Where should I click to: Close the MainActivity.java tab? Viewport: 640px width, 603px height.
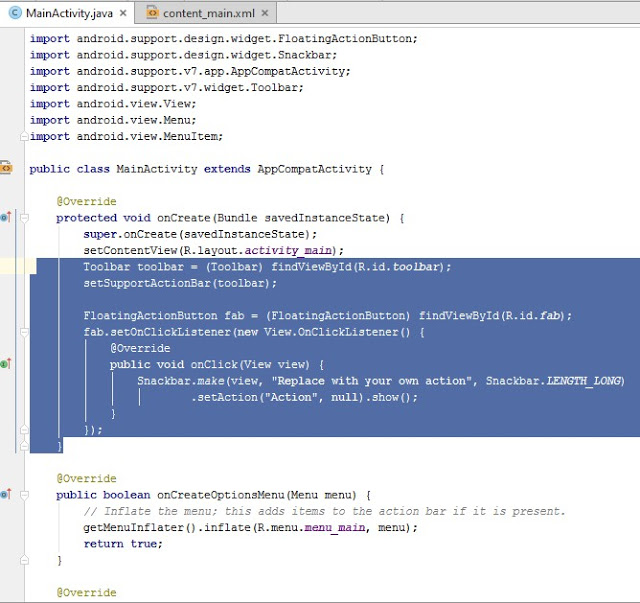tap(123, 13)
